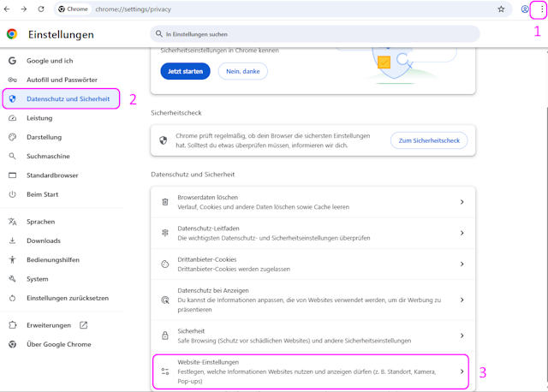This screenshot has width=548, height=392.
Task: Click the browser back arrow
Action: pyautogui.click(x=8, y=9)
